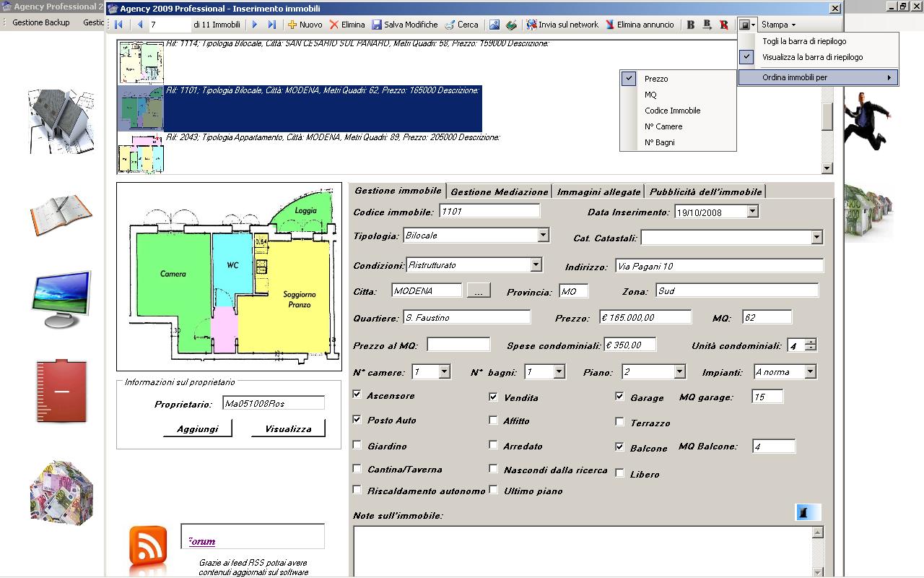The width and height of the screenshot is (924, 578).
Task: Toggle the Balcone checkbox
Action: tap(619, 447)
